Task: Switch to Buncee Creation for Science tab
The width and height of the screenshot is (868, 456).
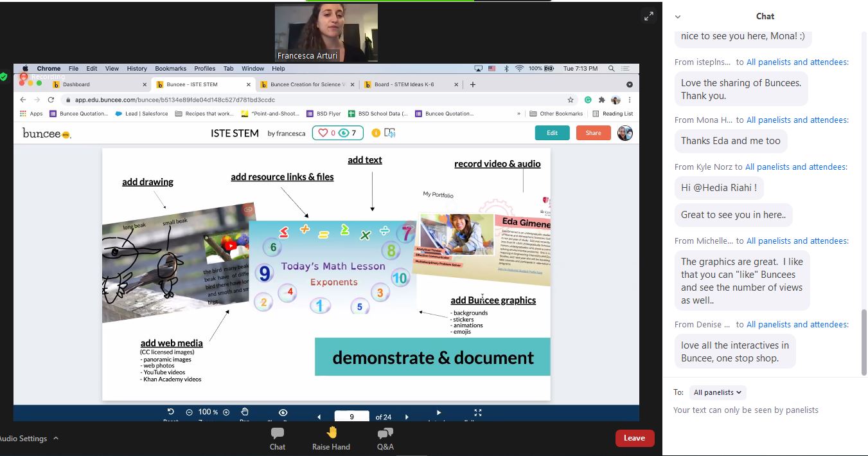Action: pos(308,84)
